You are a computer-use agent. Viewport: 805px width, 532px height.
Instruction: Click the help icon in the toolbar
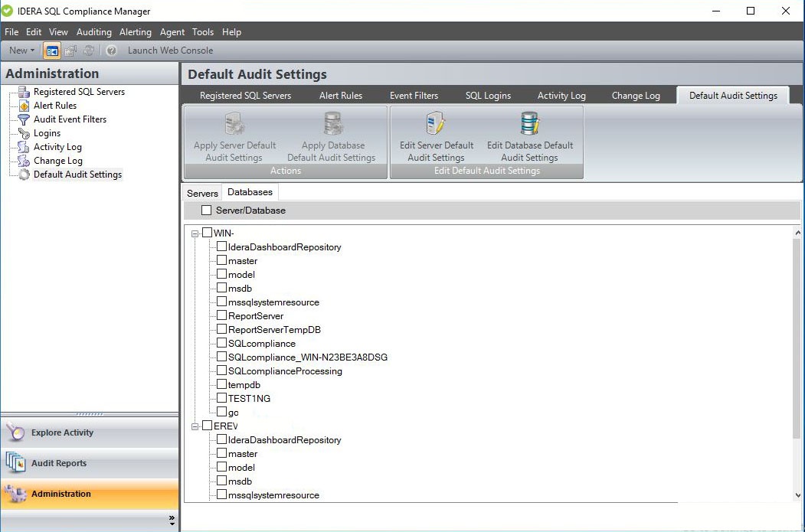click(112, 51)
